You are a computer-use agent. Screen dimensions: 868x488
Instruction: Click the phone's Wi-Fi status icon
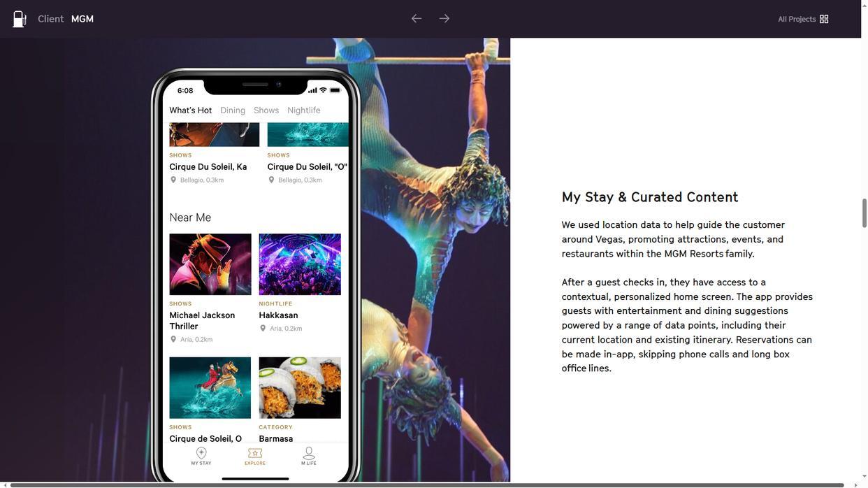(x=323, y=90)
